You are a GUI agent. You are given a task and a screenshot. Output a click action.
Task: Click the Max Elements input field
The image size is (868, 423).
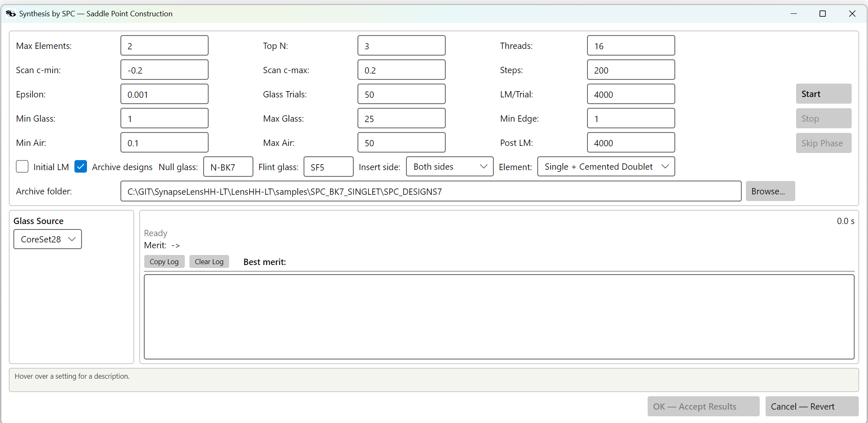(164, 46)
